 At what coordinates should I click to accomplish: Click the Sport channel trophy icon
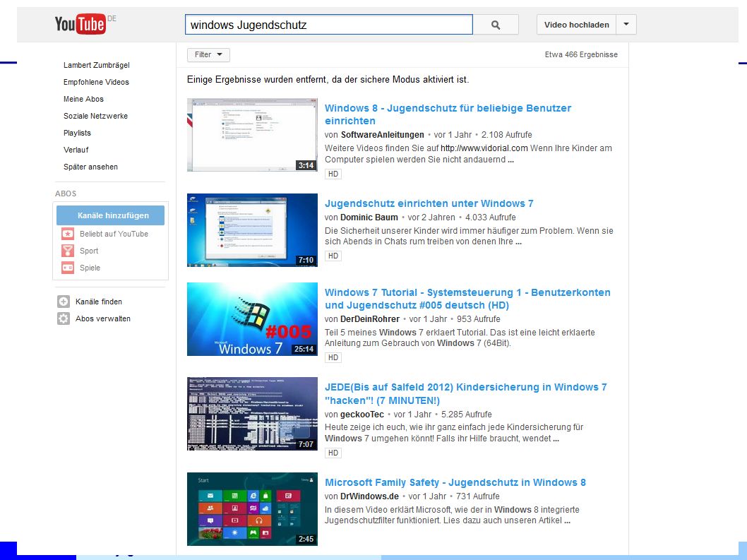point(68,251)
